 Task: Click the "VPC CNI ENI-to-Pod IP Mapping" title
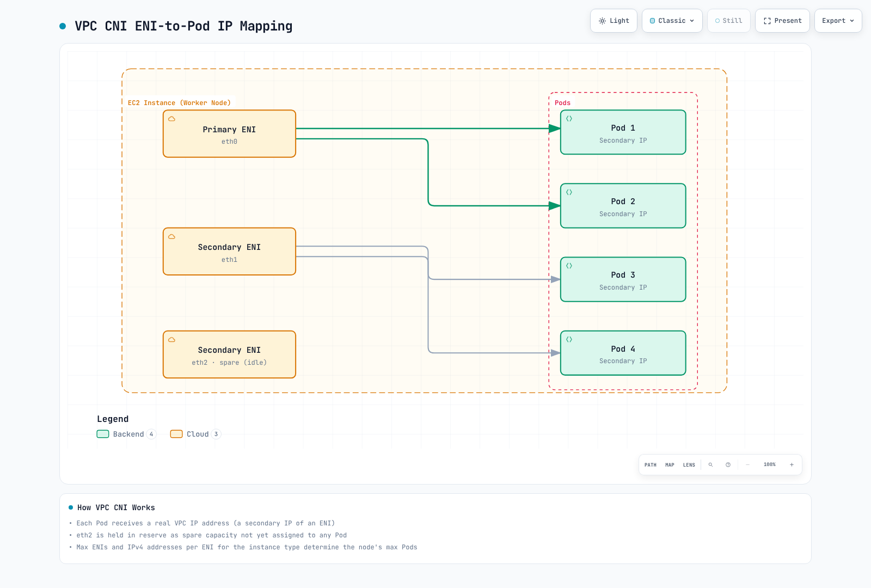point(183,26)
